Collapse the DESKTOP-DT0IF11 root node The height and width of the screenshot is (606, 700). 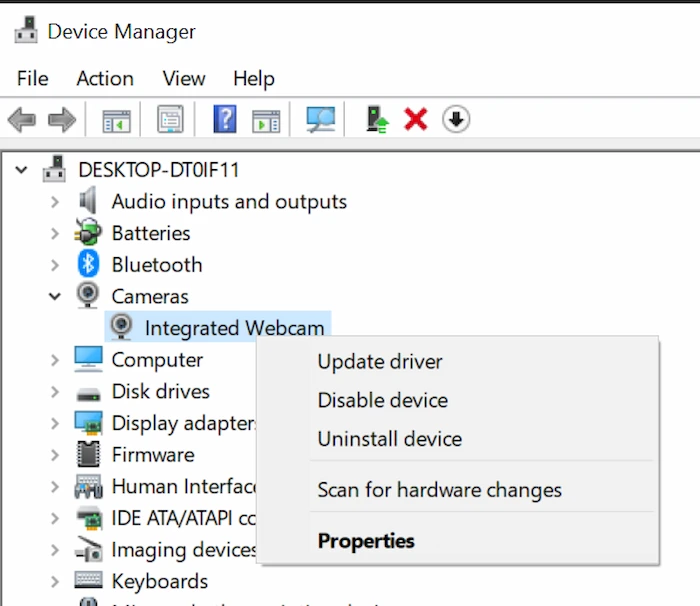[21, 170]
